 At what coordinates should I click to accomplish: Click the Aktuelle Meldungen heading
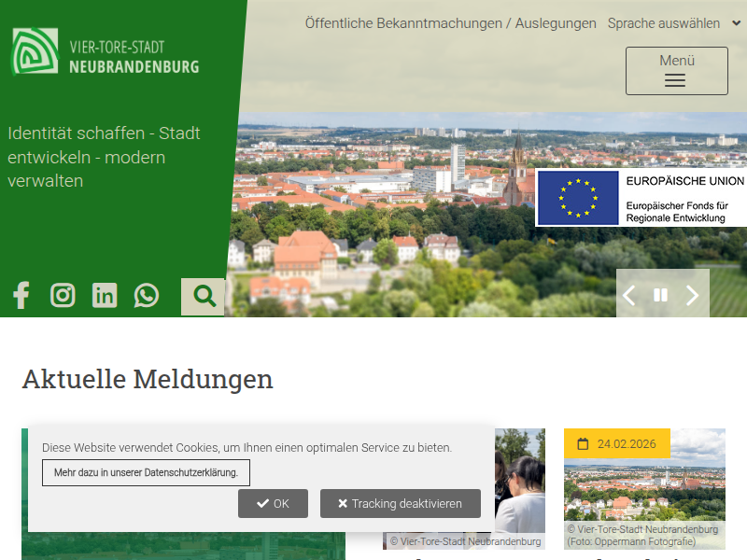click(148, 379)
